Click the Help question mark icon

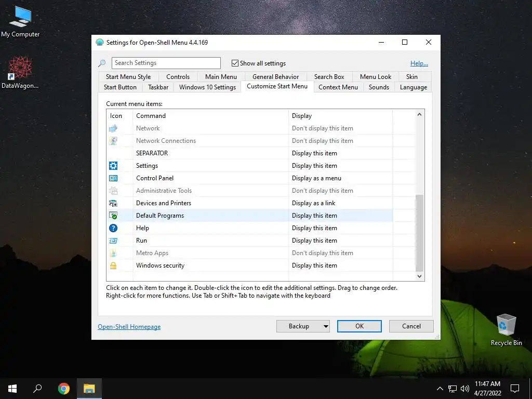[113, 228]
